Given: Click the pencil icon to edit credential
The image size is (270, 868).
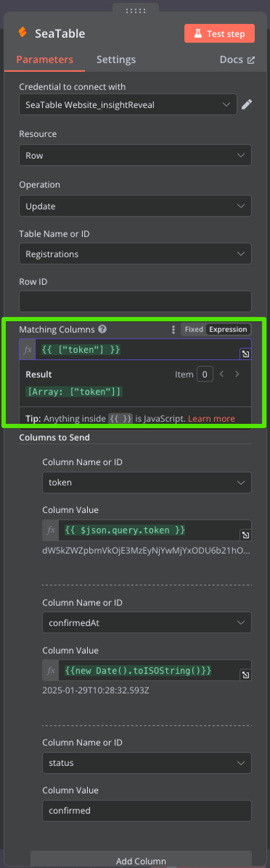Looking at the screenshot, I should 247,105.
